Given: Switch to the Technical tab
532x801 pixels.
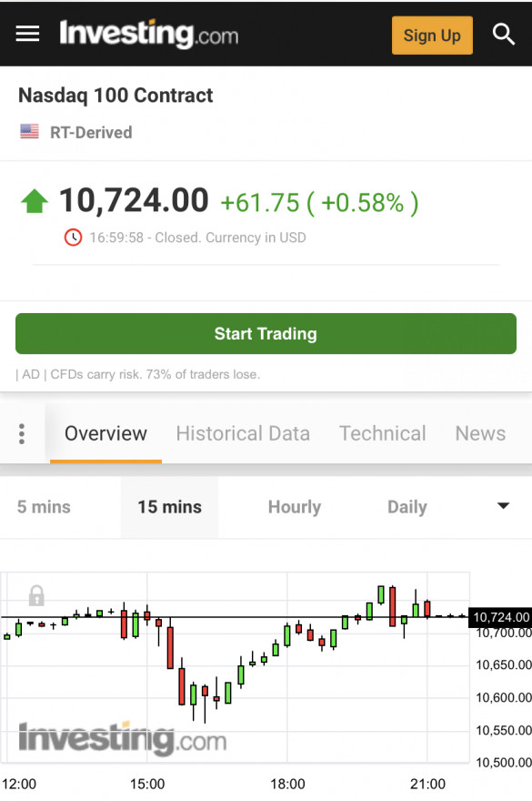Looking at the screenshot, I should click(383, 433).
